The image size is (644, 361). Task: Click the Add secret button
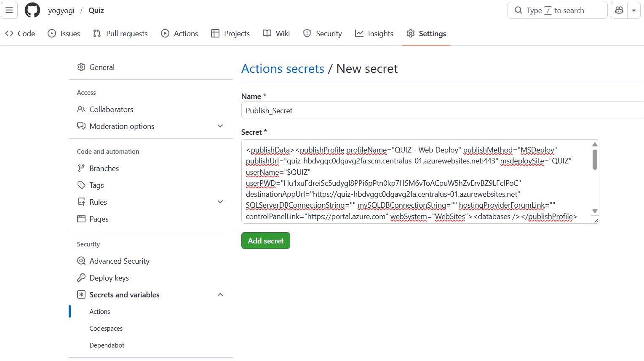coord(265,240)
